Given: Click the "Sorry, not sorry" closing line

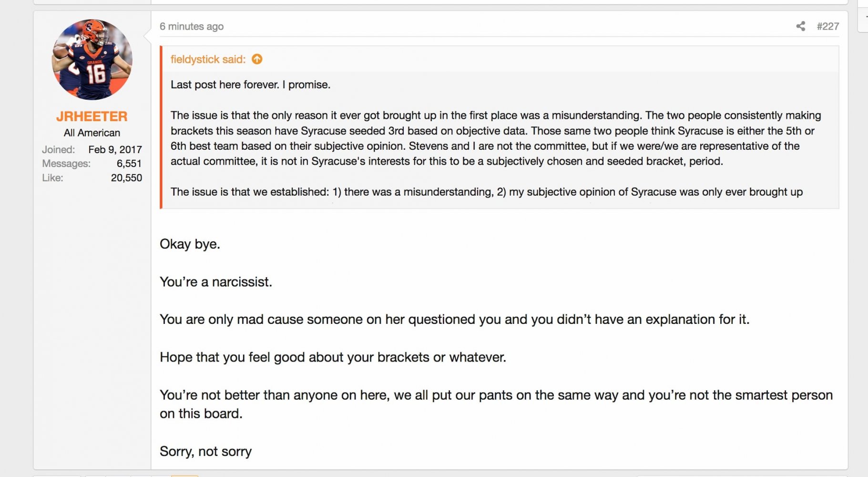Looking at the screenshot, I should click(x=205, y=451).
